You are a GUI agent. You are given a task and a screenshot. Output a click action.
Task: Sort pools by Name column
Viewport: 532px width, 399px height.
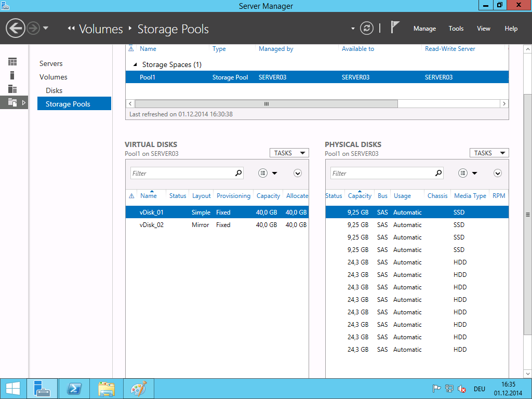coord(148,49)
